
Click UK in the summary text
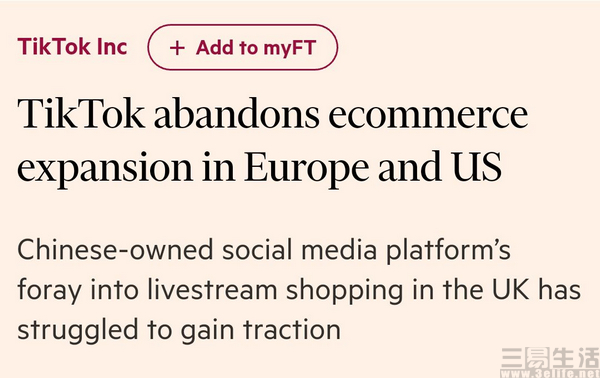[510, 290]
